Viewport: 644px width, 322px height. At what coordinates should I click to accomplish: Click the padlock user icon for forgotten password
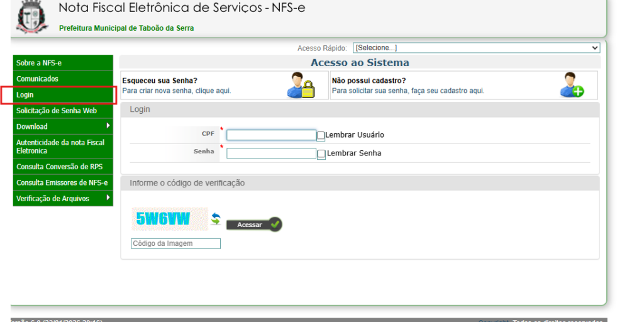point(300,86)
